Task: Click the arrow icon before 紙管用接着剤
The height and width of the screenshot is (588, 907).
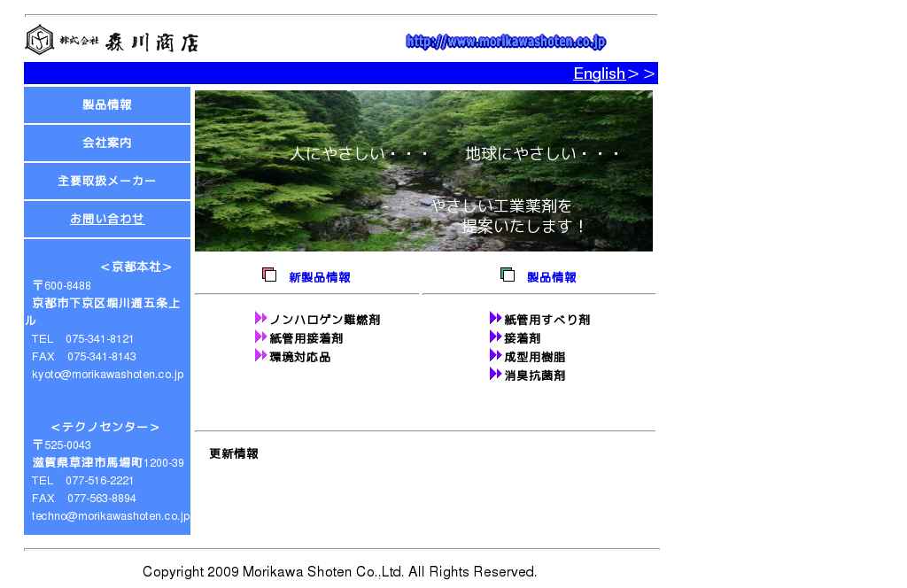Action: [260, 337]
